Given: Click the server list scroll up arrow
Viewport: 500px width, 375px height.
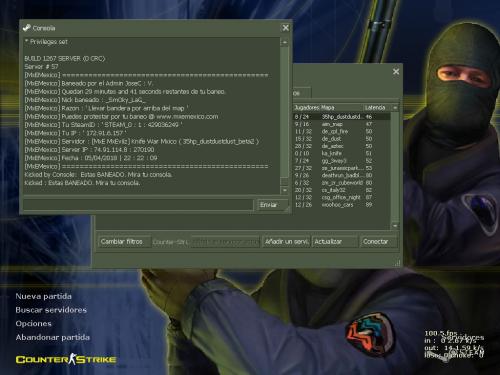Looking at the screenshot, I should [395, 108].
